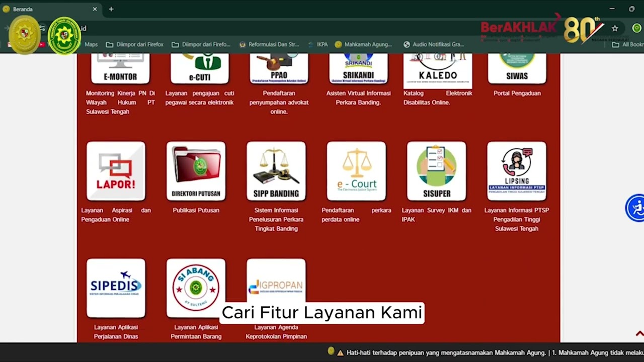Open the SIPEDIS official travel icon
This screenshot has width=644, height=362.
pos(116,288)
